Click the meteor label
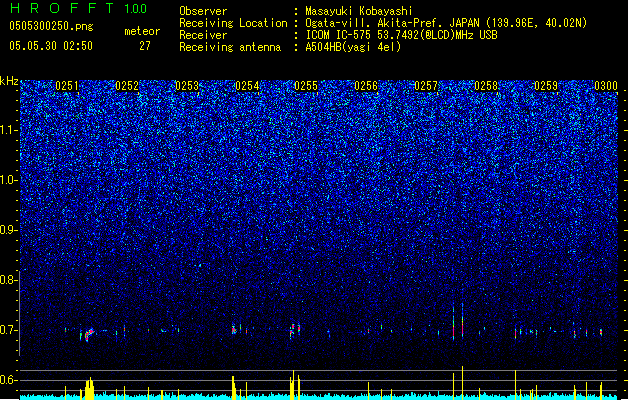This screenshot has width=629, height=400. 142,31
